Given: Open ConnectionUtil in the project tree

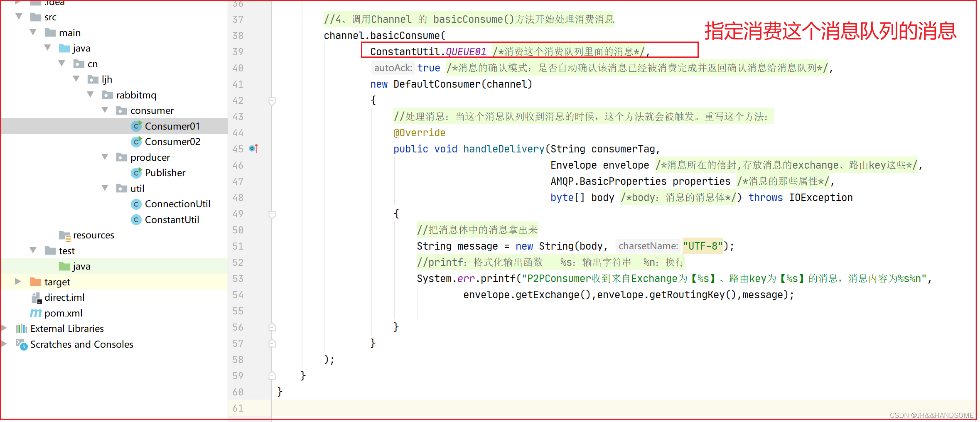Looking at the screenshot, I should click(177, 204).
